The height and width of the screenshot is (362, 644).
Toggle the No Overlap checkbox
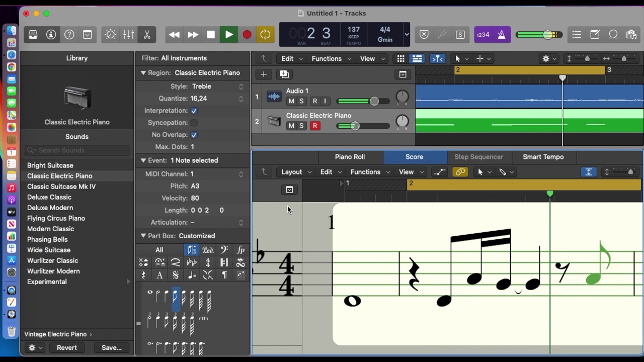pos(194,135)
